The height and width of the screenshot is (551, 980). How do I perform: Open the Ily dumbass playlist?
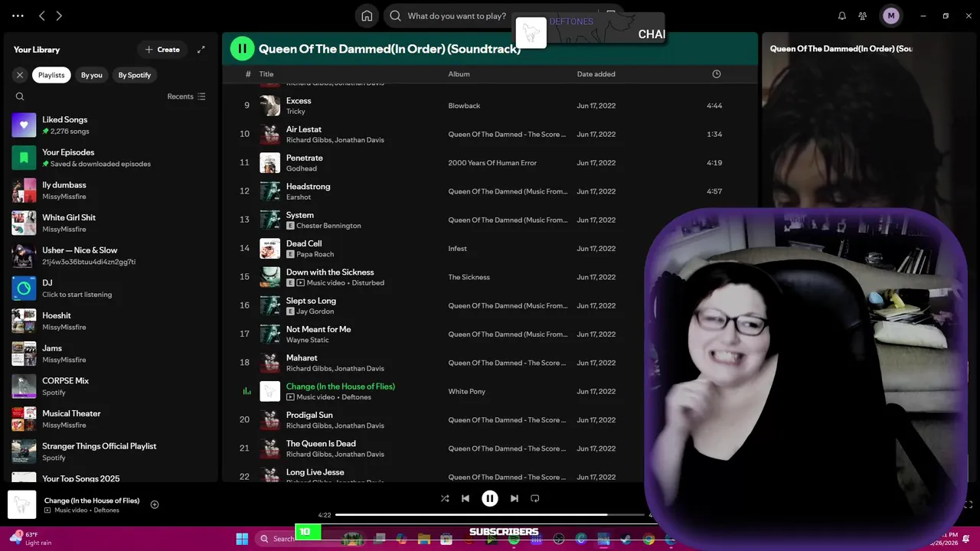coord(112,191)
